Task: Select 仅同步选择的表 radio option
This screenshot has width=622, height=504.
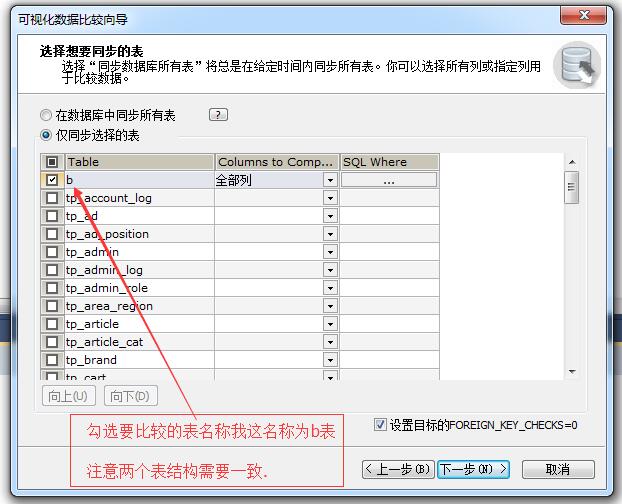Action: pyautogui.click(x=46, y=135)
